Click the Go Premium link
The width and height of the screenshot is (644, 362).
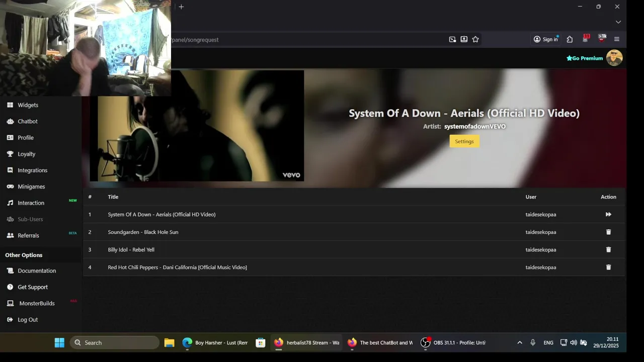[x=585, y=58]
